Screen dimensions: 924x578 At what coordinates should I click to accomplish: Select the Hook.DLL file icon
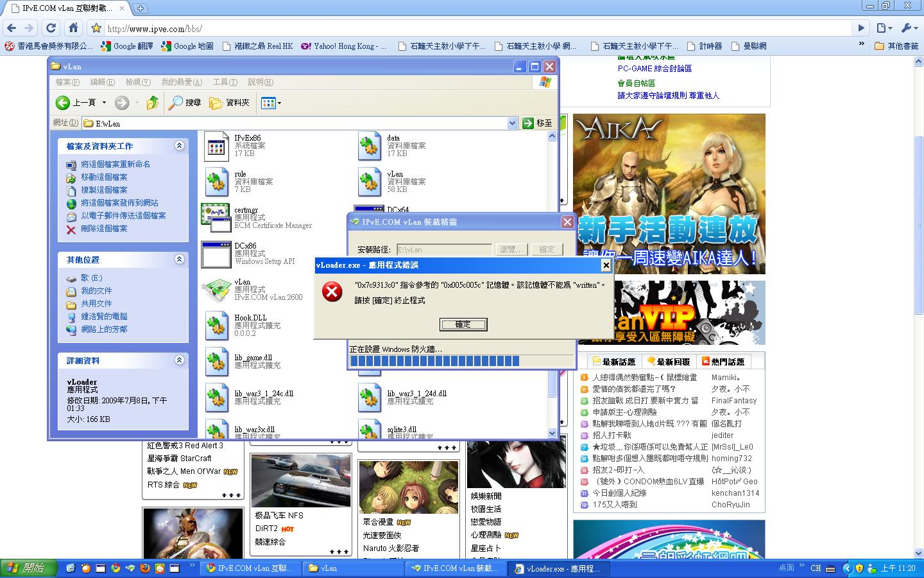[x=216, y=326]
